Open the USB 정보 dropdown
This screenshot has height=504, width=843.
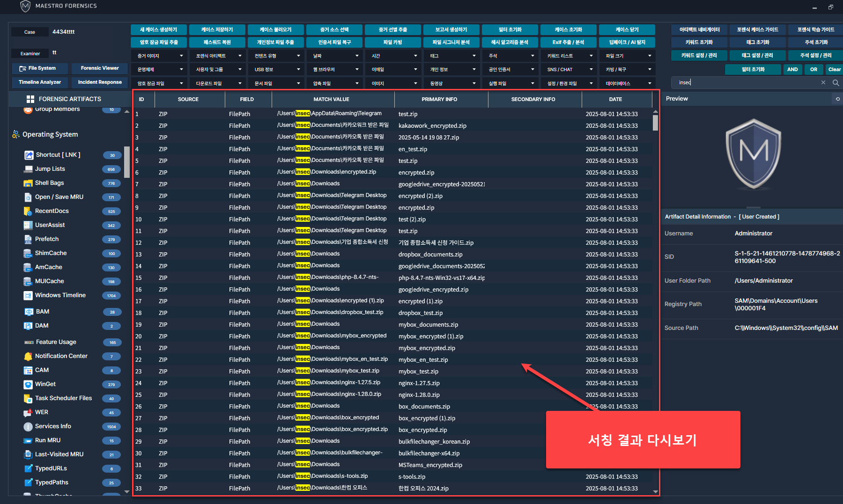pyautogui.click(x=276, y=69)
